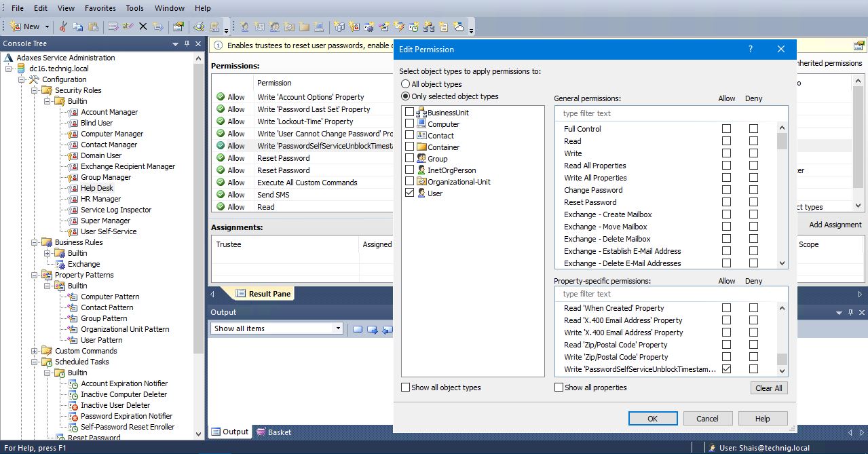Click the Rename toolbar icon
Viewport: 868px width, 454px height.
[x=128, y=26]
